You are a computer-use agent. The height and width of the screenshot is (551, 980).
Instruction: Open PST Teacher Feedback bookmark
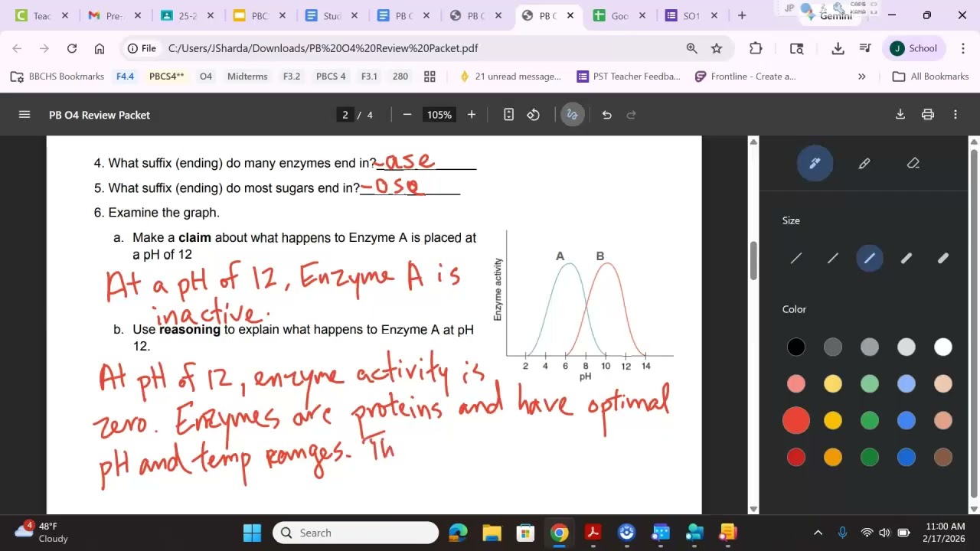pos(629,77)
